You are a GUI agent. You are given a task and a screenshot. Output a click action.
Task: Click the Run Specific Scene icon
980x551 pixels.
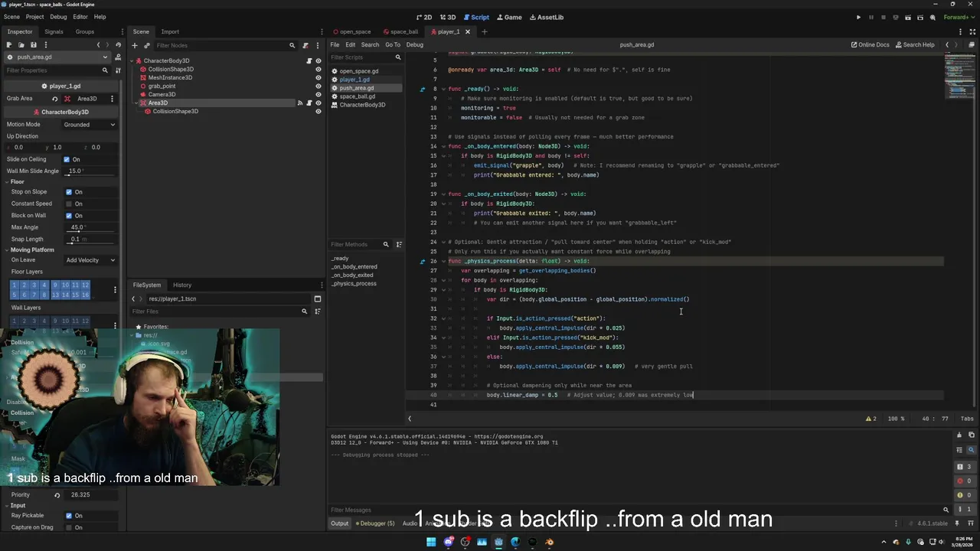[920, 17]
